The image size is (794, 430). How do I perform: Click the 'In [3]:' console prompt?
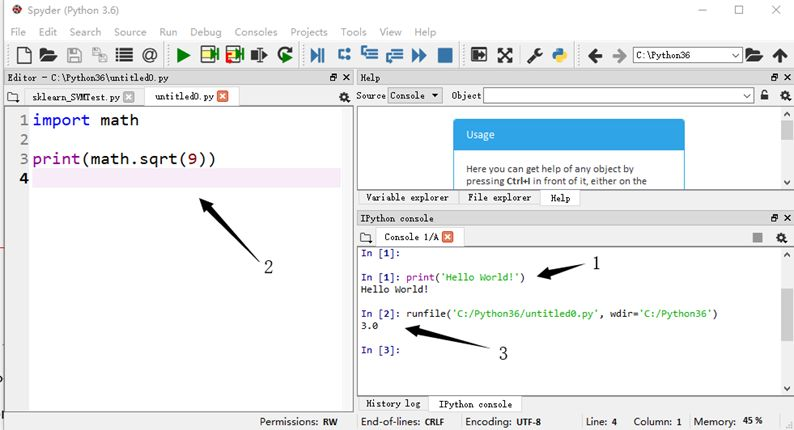pyautogui.click(x=380, y=350)
